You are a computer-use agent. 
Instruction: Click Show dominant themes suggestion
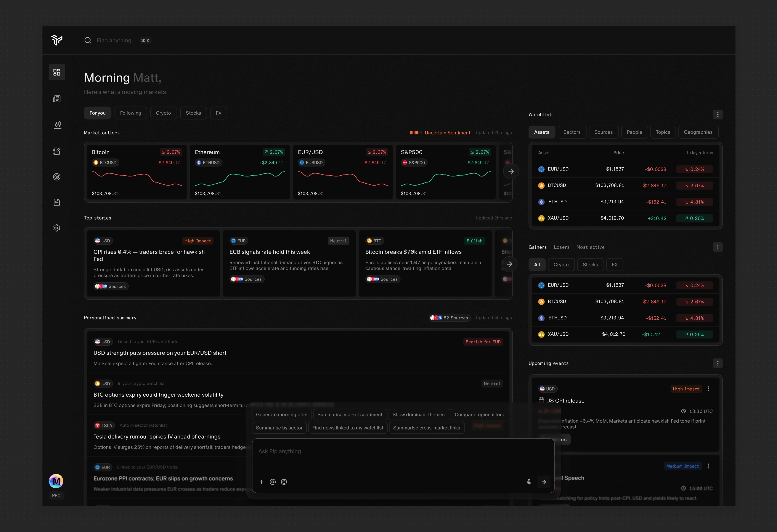(x=419, y=414)
